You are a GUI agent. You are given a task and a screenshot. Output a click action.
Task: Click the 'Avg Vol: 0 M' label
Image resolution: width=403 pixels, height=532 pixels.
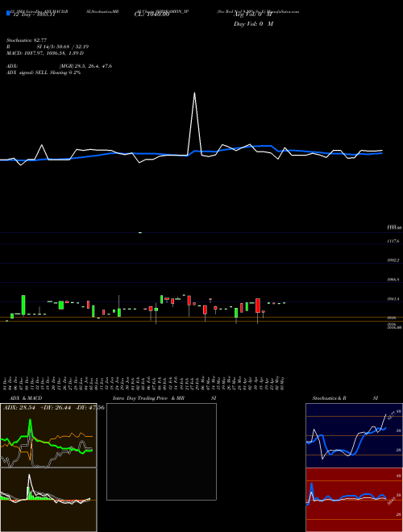[253, 15]
